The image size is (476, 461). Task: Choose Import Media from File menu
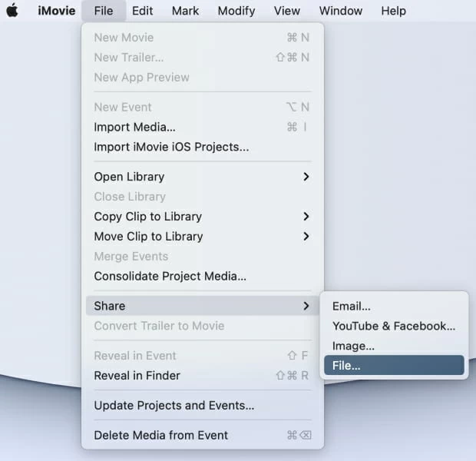(x=134, y=127)
